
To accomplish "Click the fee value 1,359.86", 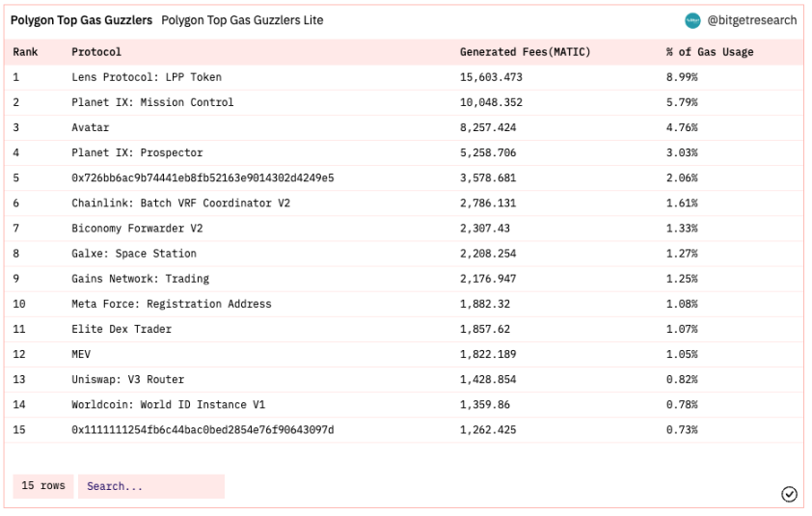I will point(485,405).
